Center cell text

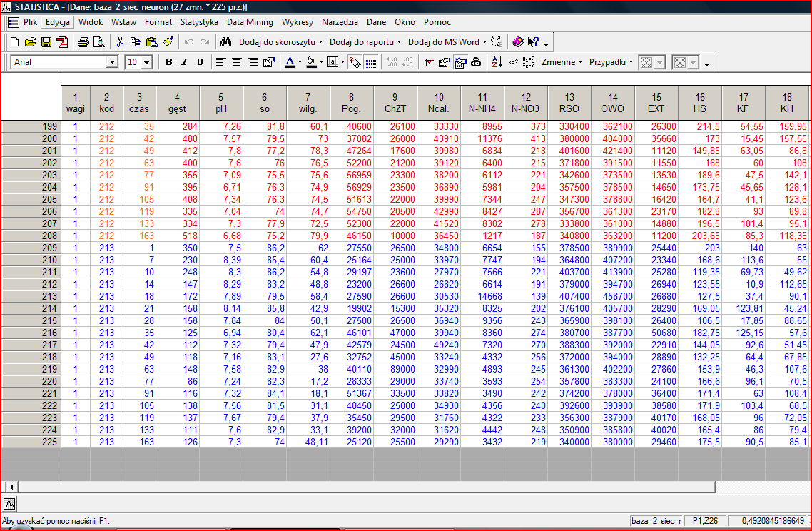click(x=237, y=62)
